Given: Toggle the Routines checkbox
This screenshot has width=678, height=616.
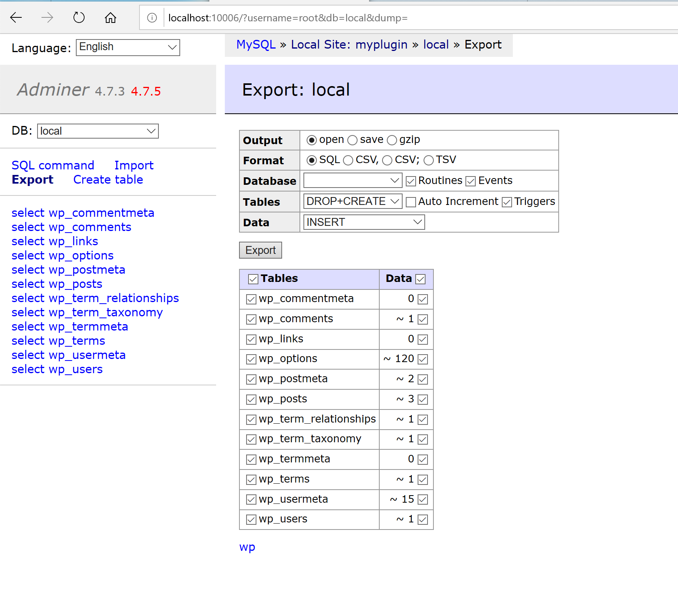Looking at the screenshot, I should click(x=411, y=181).
